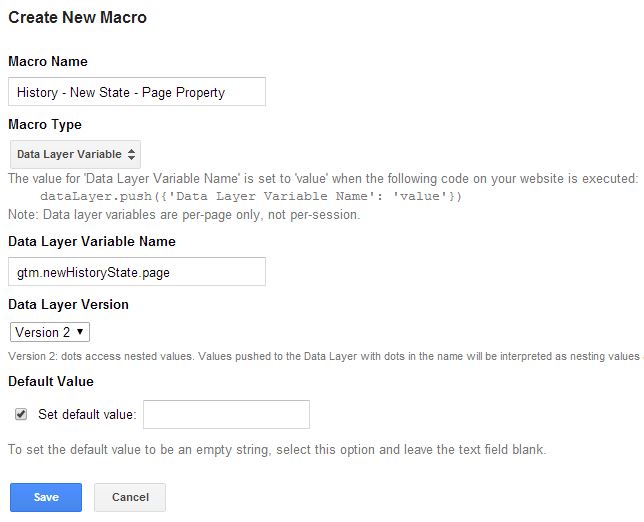
Task: Uncheck the Set default value checkbox
Action: (21, 414)
